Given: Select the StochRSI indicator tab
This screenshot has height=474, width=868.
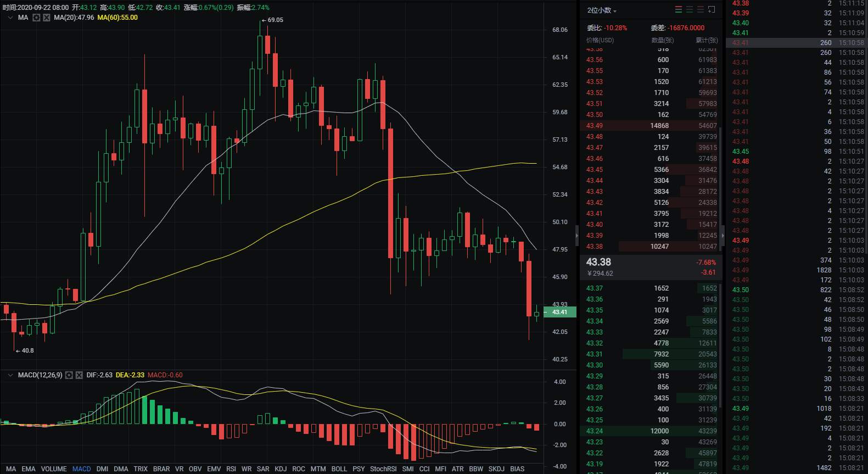Looking at the screenshot, I should 383,469.
